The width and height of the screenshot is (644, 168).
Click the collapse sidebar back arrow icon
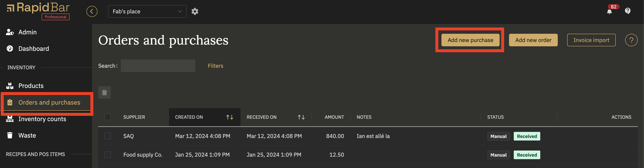click(x=92, y=12)
